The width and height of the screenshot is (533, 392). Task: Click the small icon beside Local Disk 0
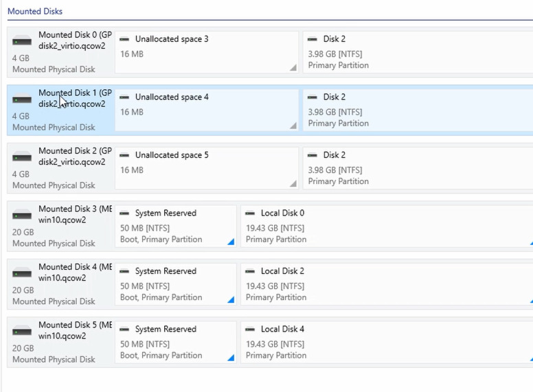click(x=250, y=213)
